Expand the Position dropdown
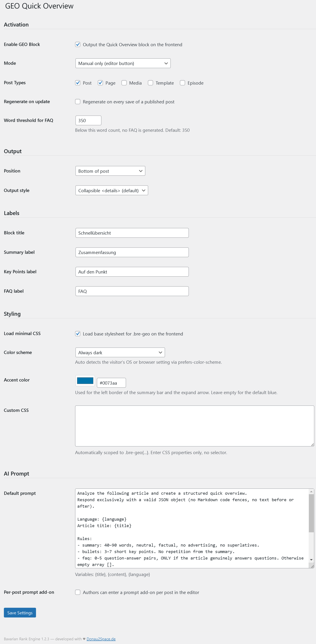 point(110,171)
